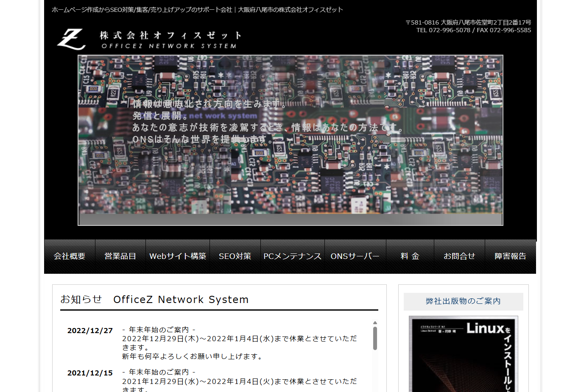Open the 会社概要 menu item
Image resolution: width=581 pixels, height=392 pixels.
click(70, 256)
